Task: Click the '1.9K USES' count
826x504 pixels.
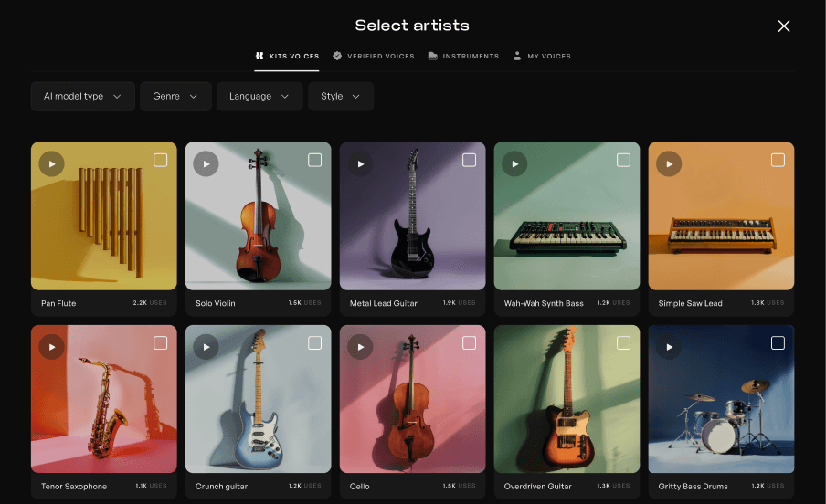Action: [x=459, y=303]
